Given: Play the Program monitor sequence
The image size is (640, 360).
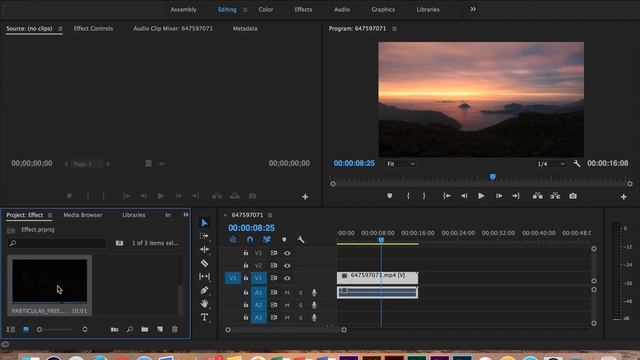Looking at the screenshot, I should pos(481,196).
